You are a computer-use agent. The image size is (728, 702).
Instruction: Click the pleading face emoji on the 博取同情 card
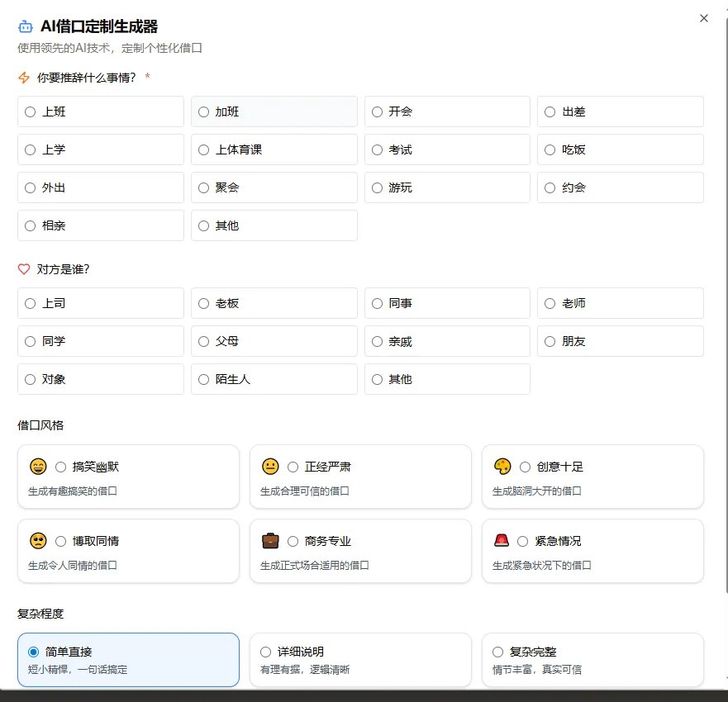(38, 541)
